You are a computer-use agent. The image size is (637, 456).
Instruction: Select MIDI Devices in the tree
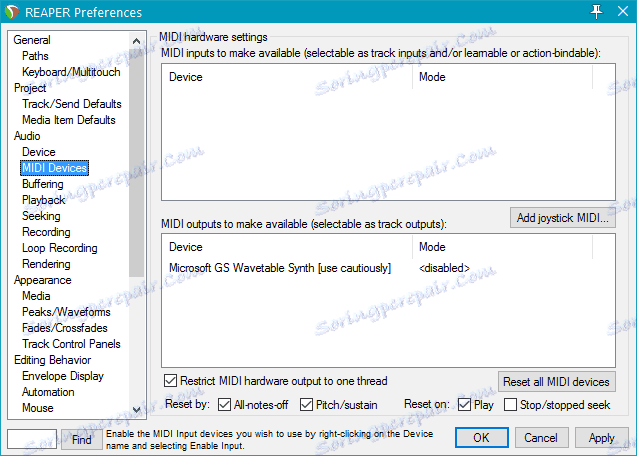[x=54, y=168]
